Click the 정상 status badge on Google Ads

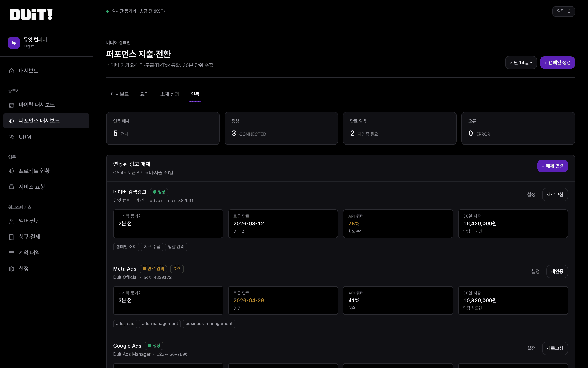[154, 346]
